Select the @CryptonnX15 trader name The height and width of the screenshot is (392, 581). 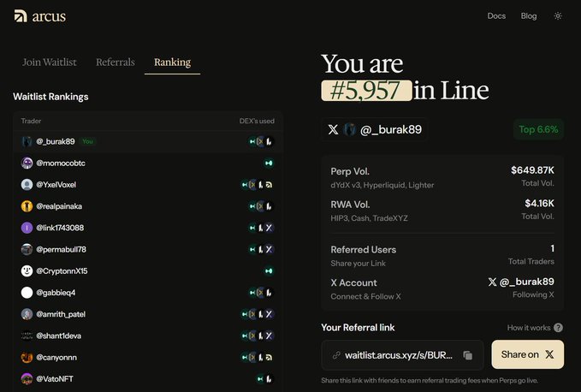coord(62,270)
